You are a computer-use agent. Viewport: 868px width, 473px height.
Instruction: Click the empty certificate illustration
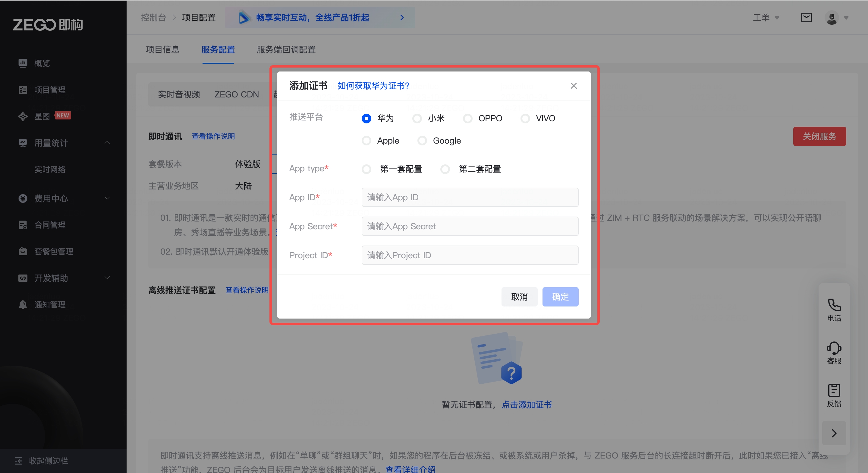coord(496,358)
